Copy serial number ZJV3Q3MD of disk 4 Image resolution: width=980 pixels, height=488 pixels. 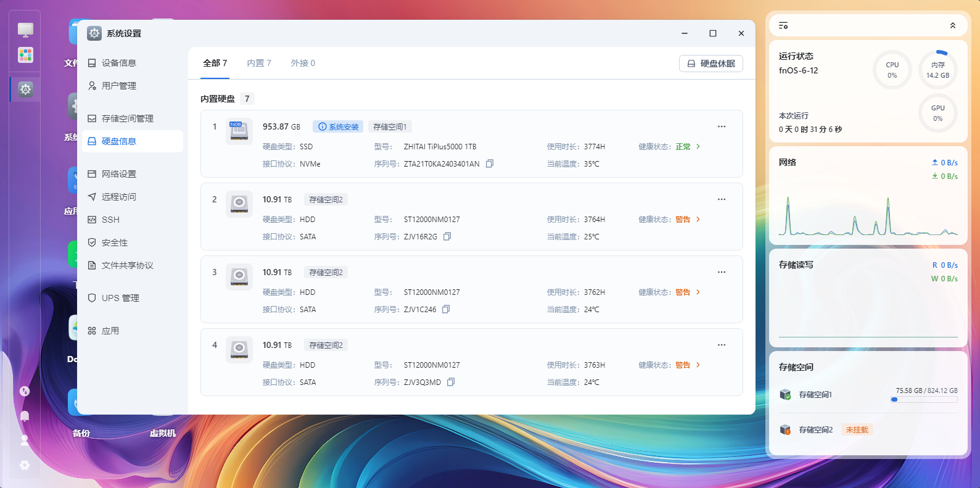pyautogui.click(x=451, y=383)
